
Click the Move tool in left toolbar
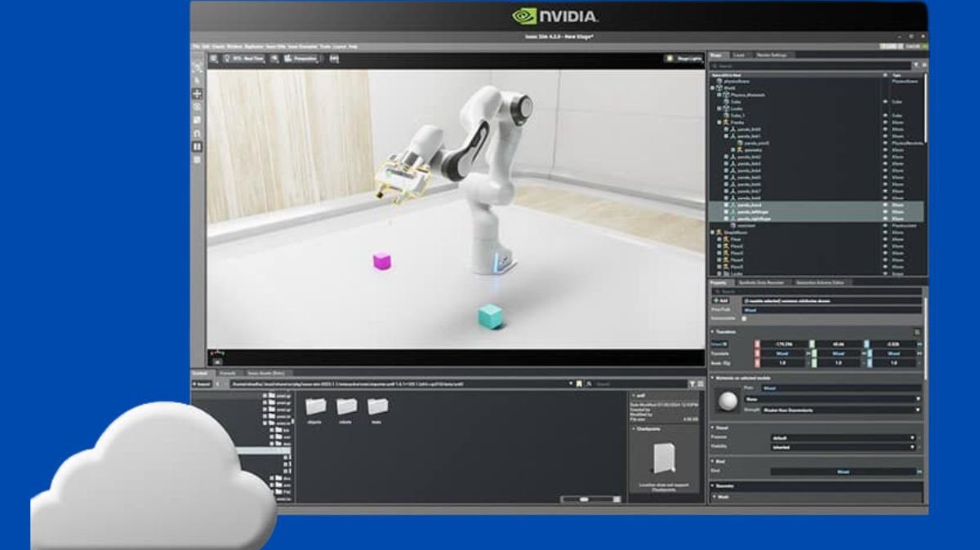click(x=197, y=94)
